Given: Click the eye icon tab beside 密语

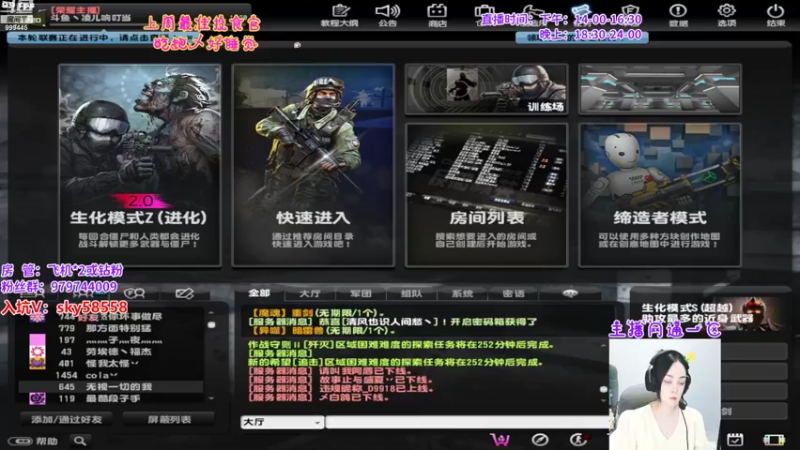Looking at the screenshot, I should pos(570,293).
